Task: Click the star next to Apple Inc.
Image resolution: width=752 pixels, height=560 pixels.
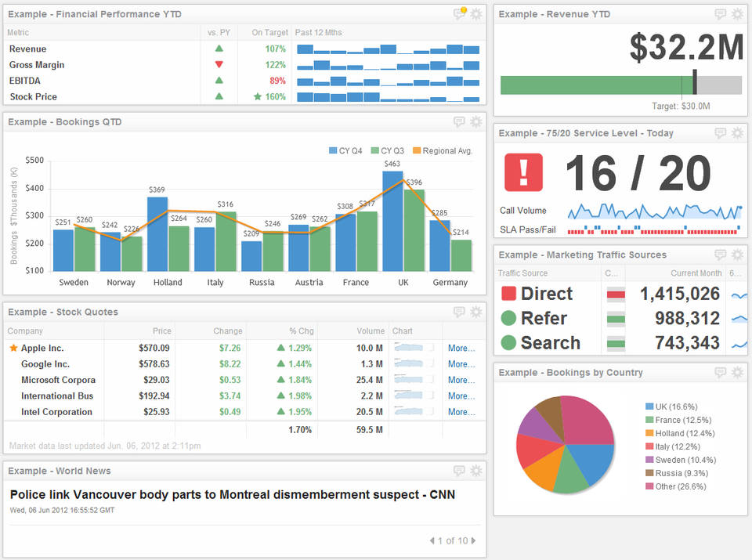Action: point(13,349)
